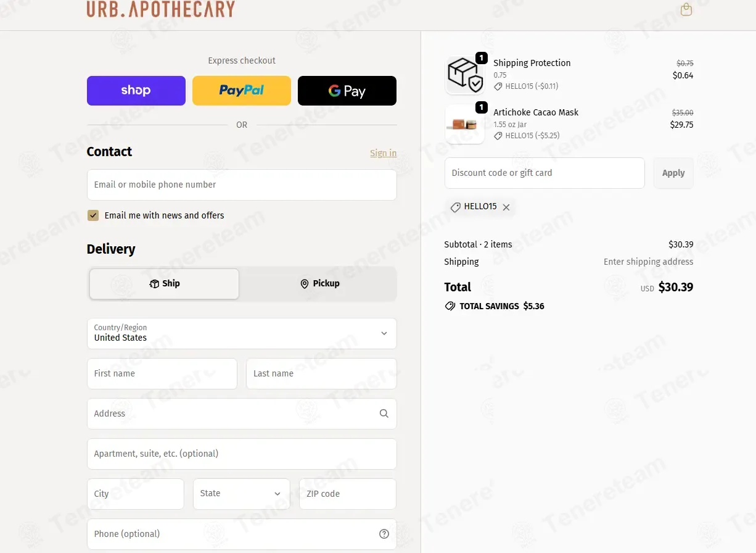
Task: Focus the Address field
Action: (242, 414)
